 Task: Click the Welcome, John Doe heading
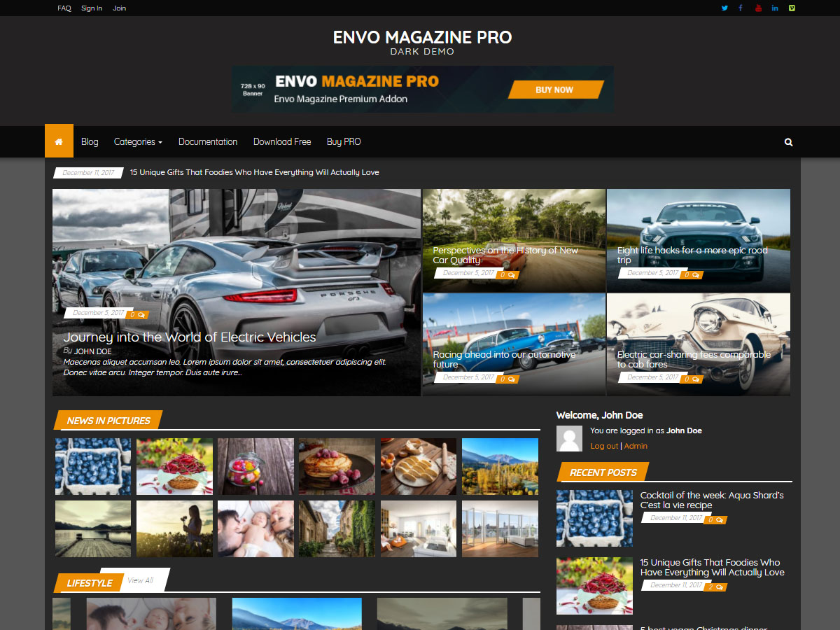600,415
